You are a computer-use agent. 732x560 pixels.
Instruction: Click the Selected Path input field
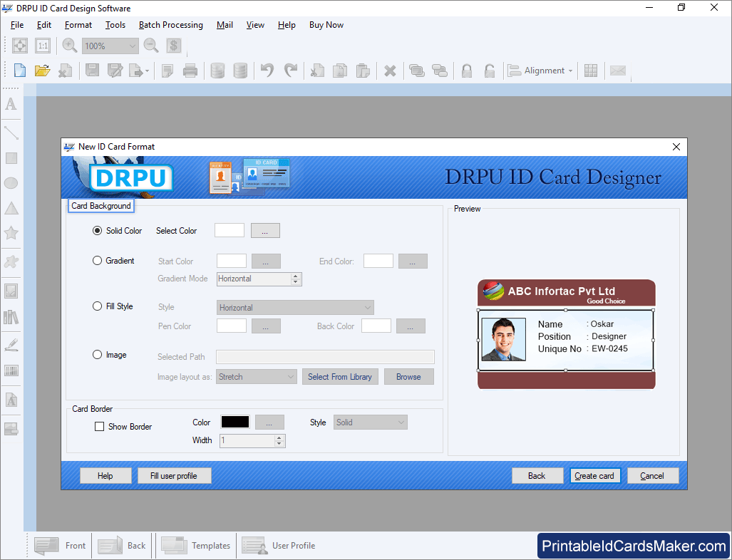coord(326,357)
